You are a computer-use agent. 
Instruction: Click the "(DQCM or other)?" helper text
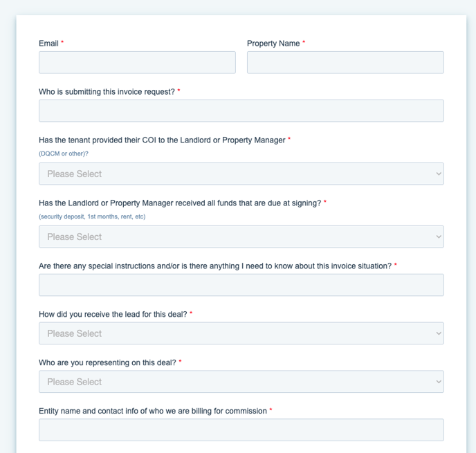click(64, 154)
